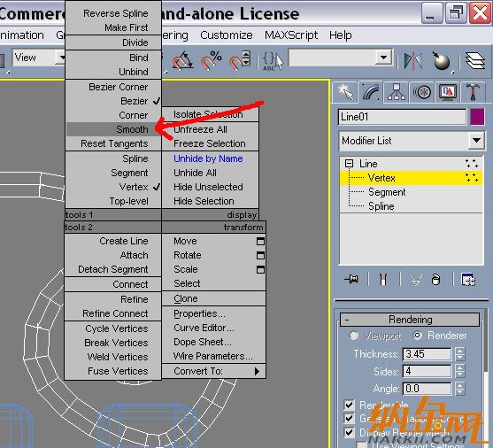Image resolution: width=493 pixels, height=448 pixels.
Task: Open the Motion panel tab
Action: click(x=422, y=92)
